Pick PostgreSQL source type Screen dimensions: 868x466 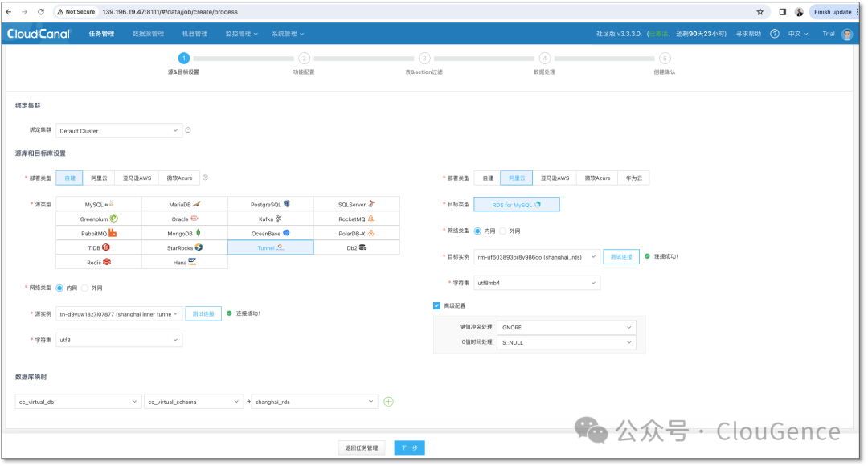tap(270, 204)
